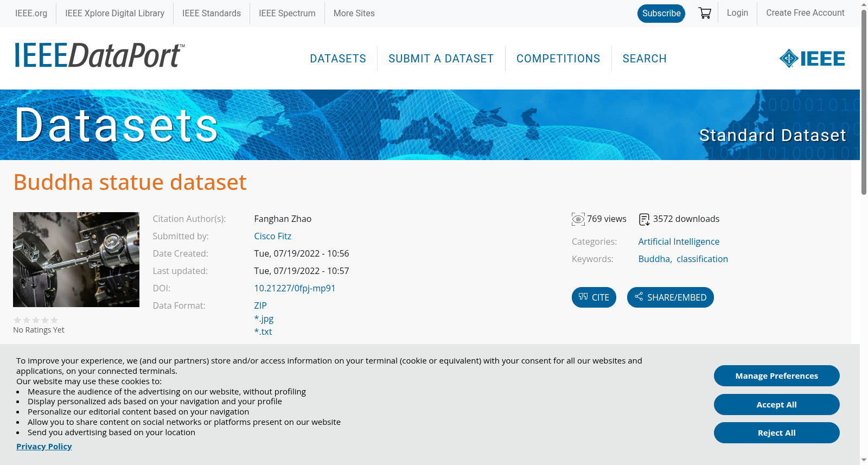Click Create Free Account
The height and width of the screenshot is (465, 868).
pyautogui.click(x=805, y=12)
